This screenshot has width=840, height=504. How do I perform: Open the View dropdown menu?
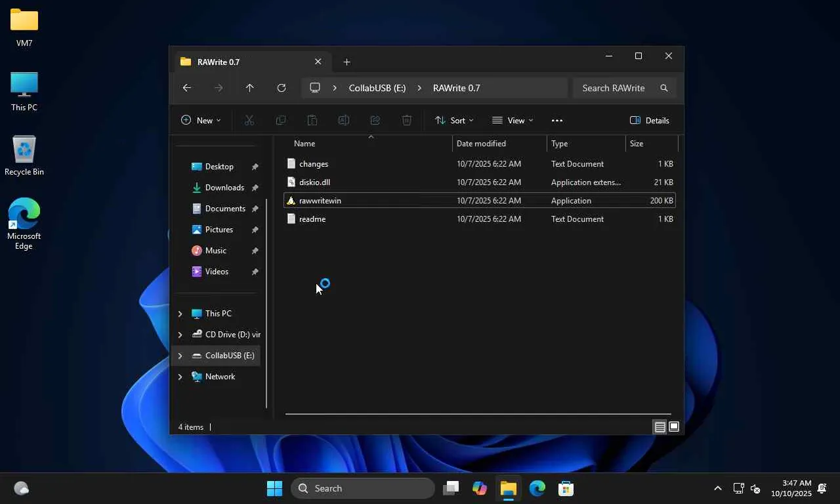513,120
